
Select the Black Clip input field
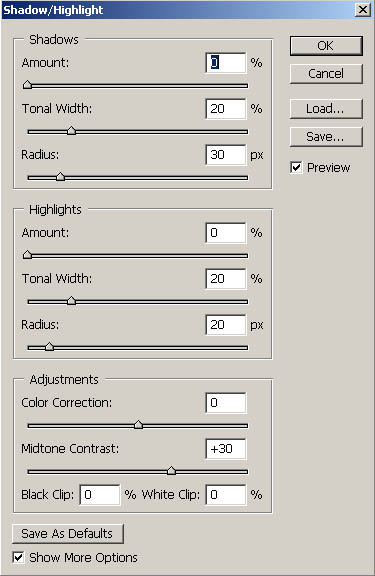(x=100, y=495)
